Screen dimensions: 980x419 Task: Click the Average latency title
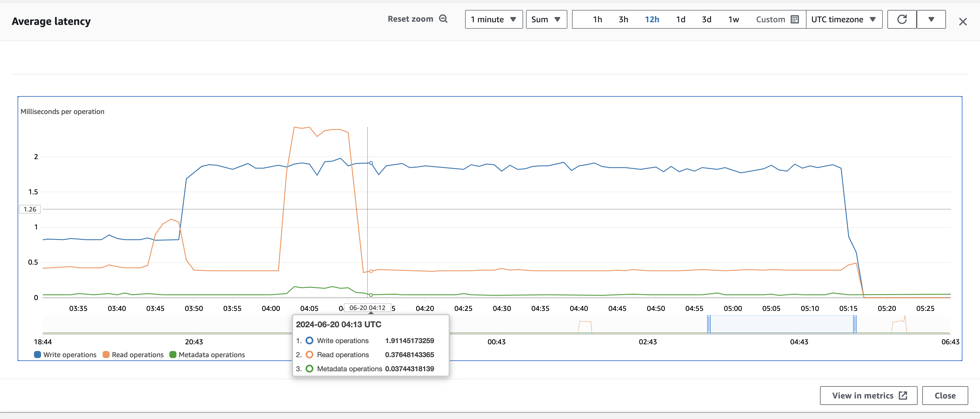(51, 21)
